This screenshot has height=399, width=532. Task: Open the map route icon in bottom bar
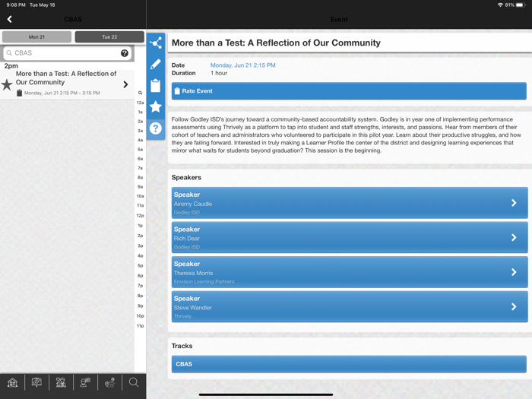point(109,383)
